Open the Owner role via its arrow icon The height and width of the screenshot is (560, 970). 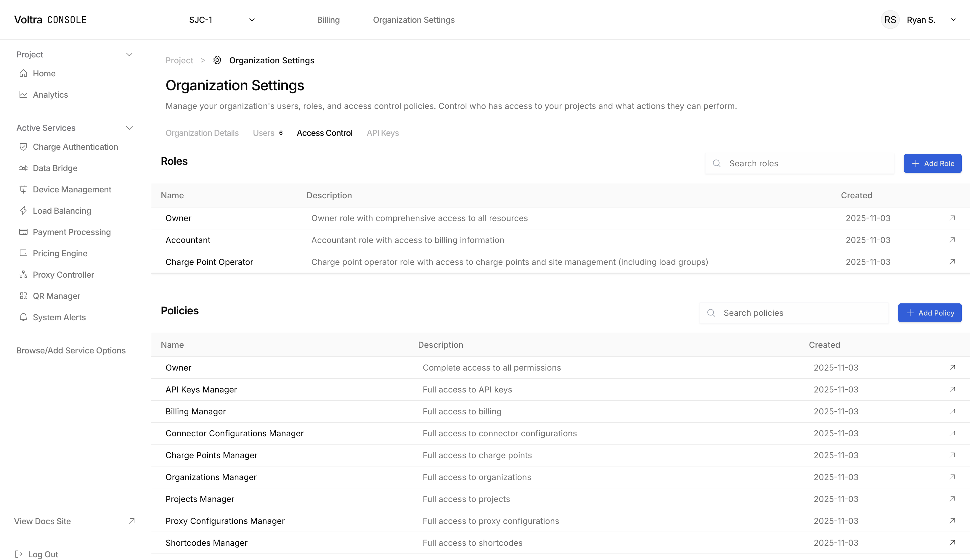952,218
